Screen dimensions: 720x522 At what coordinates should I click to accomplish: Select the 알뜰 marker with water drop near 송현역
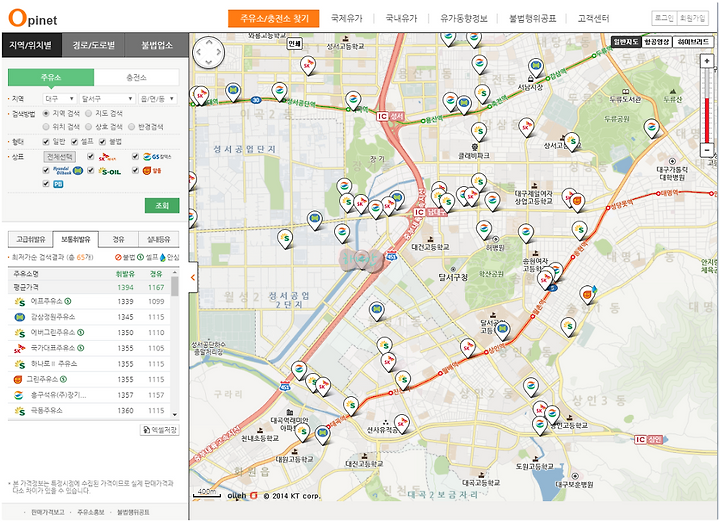(x=587, y=294)
